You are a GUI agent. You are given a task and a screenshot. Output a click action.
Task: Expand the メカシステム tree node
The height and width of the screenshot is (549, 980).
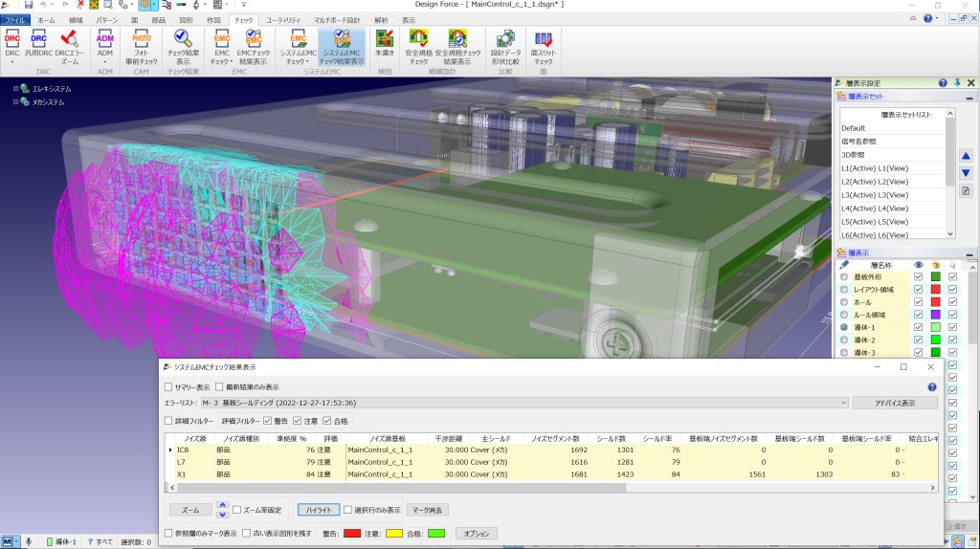[15, 101]
